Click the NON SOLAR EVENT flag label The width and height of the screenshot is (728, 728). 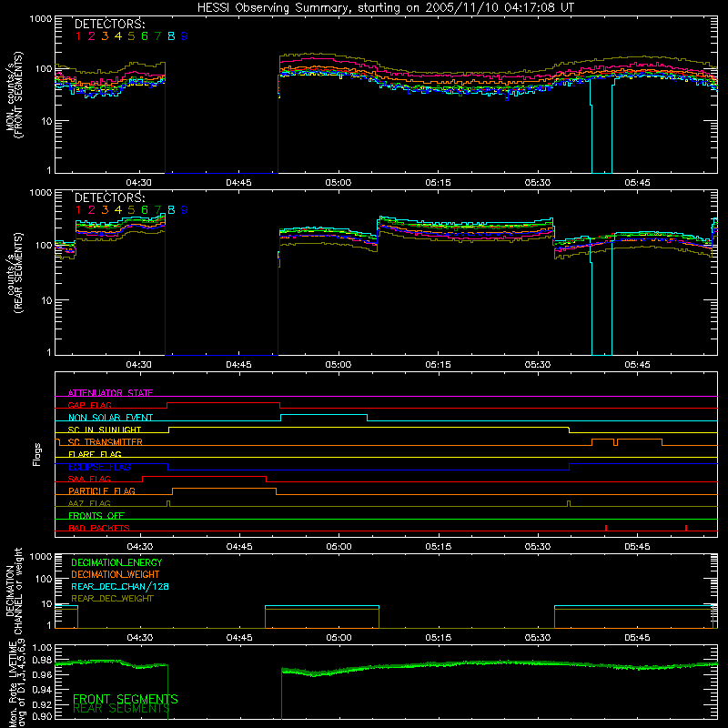[x=110, y=418]
